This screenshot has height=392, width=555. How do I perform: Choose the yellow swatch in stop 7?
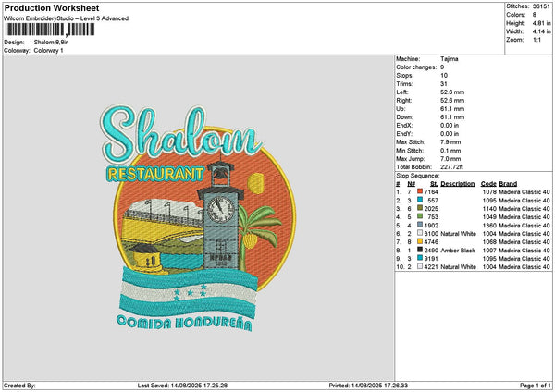click(x=421, y=241)
